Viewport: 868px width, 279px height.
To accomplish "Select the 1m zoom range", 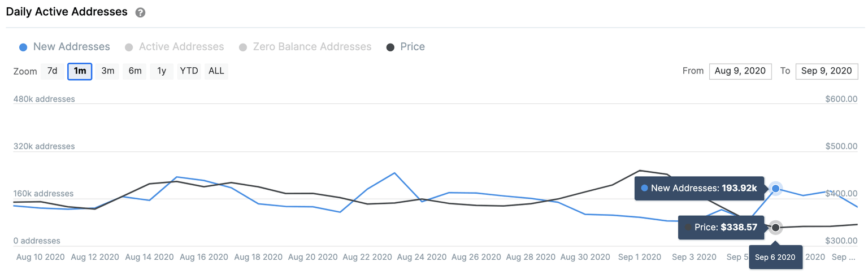I will 80,71.
